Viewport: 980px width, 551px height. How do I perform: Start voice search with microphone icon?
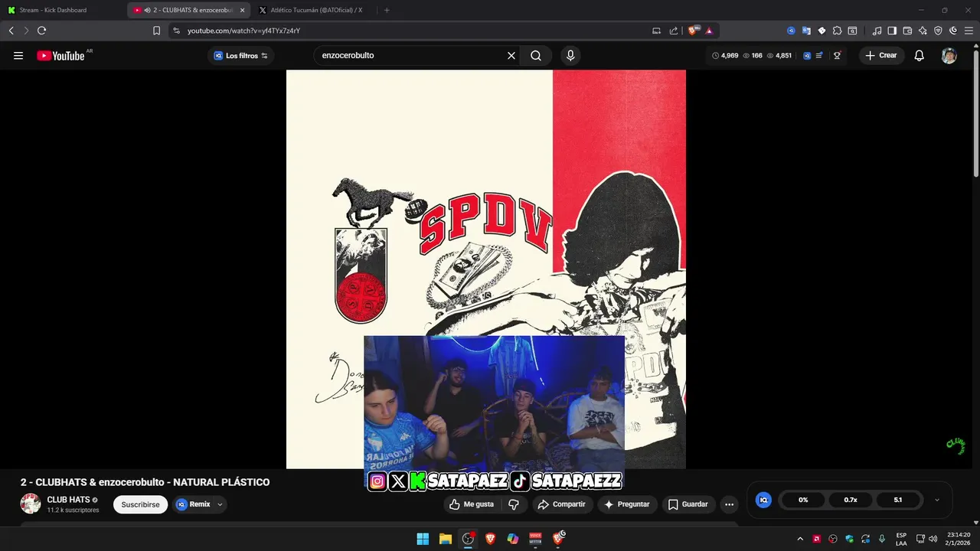point(570,56)
